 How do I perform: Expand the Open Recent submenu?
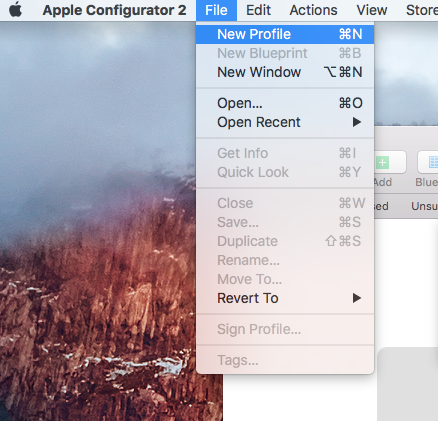pyautogui.click(x=285, y=122)
